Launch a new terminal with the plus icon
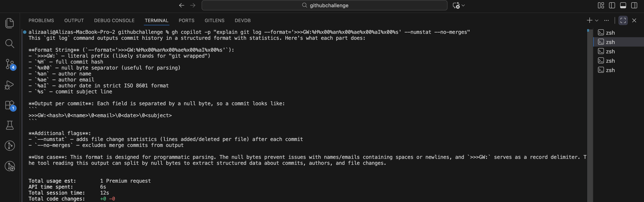644x202 pixels. tap(589, 20)
